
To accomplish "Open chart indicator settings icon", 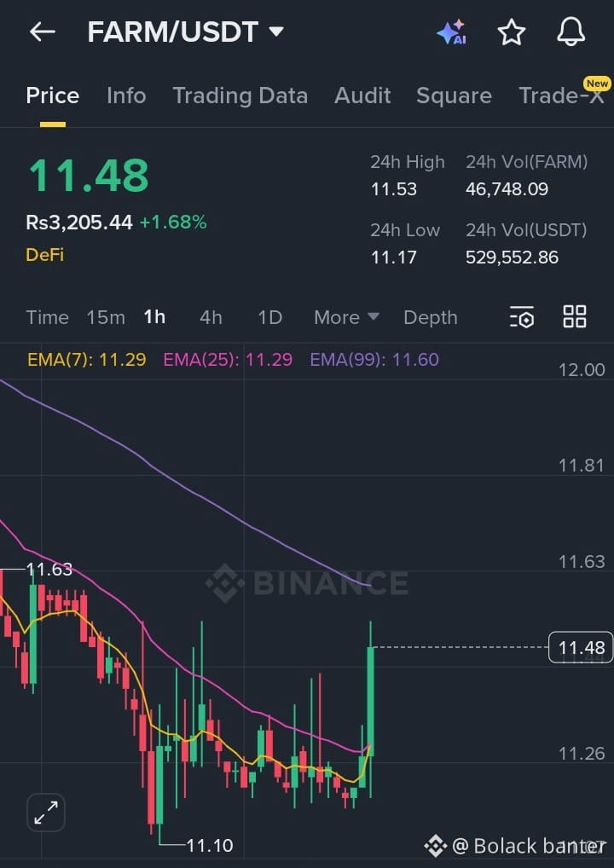I will click(522, 316).
